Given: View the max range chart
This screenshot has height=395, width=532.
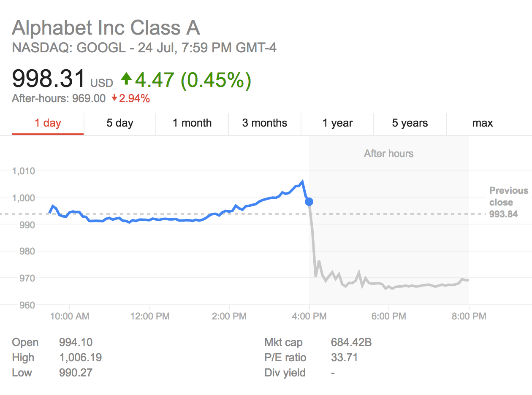Looking at the screenshot, I should pyautogui.click(x=483, y=123).
